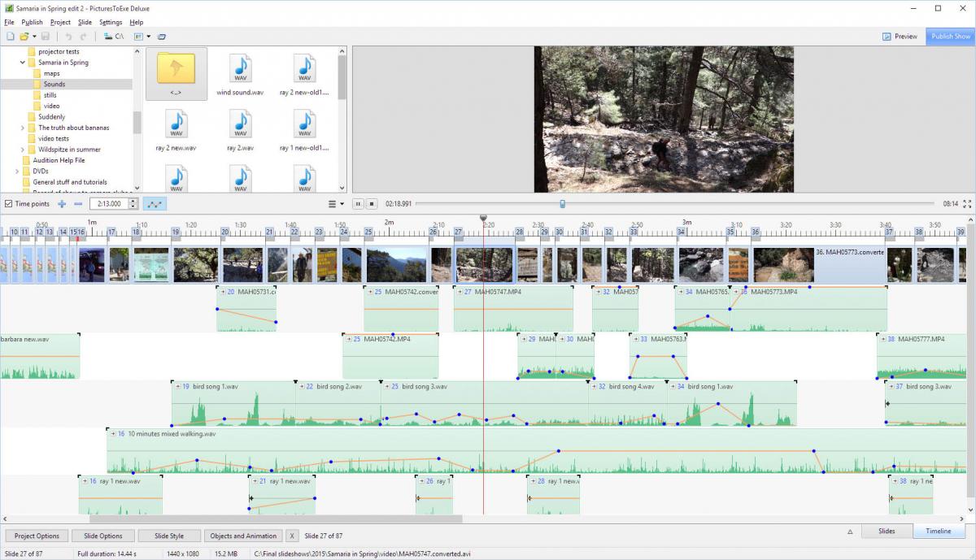976x560 pixels.
Task: Click the Slide Options button
Action: tap(103, 536)
